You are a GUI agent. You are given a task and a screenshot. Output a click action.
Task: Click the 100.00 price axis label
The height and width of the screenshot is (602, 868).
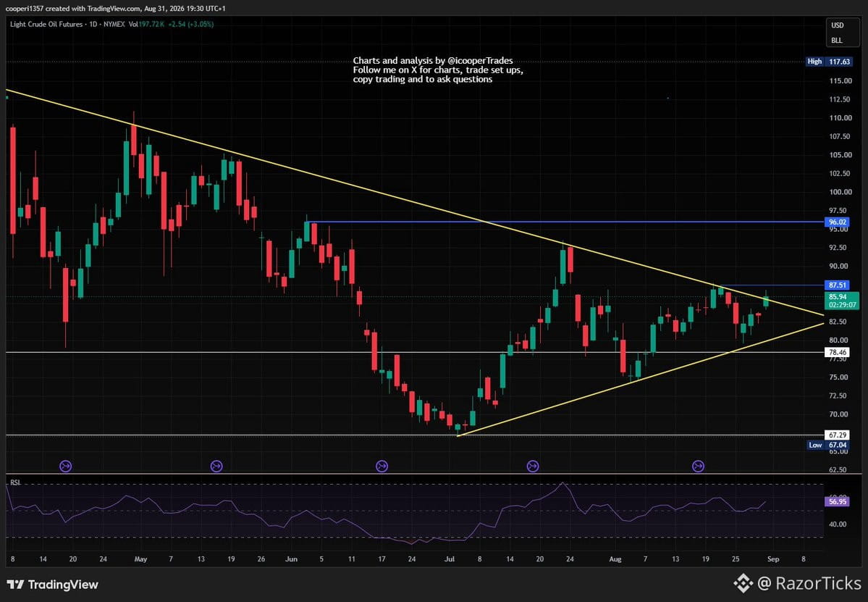[x=840, y=192]
